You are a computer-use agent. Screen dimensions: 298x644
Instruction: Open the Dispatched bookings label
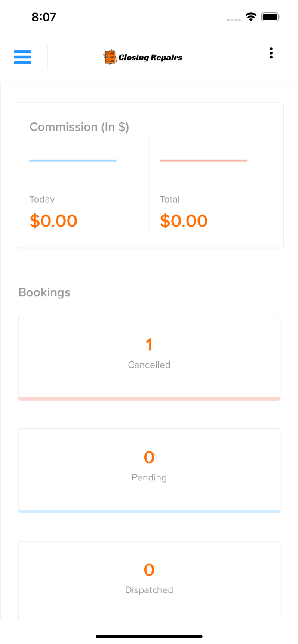click(149, 590)
